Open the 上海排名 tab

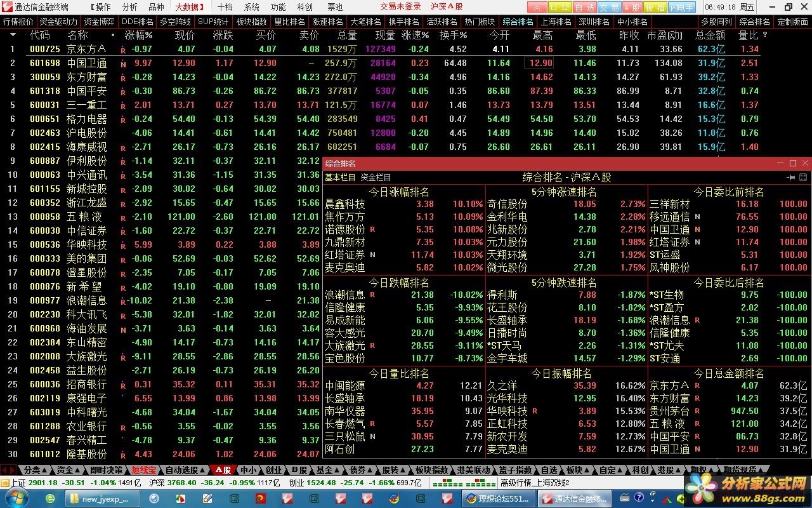pyautogui.click(x=556, y=21)
